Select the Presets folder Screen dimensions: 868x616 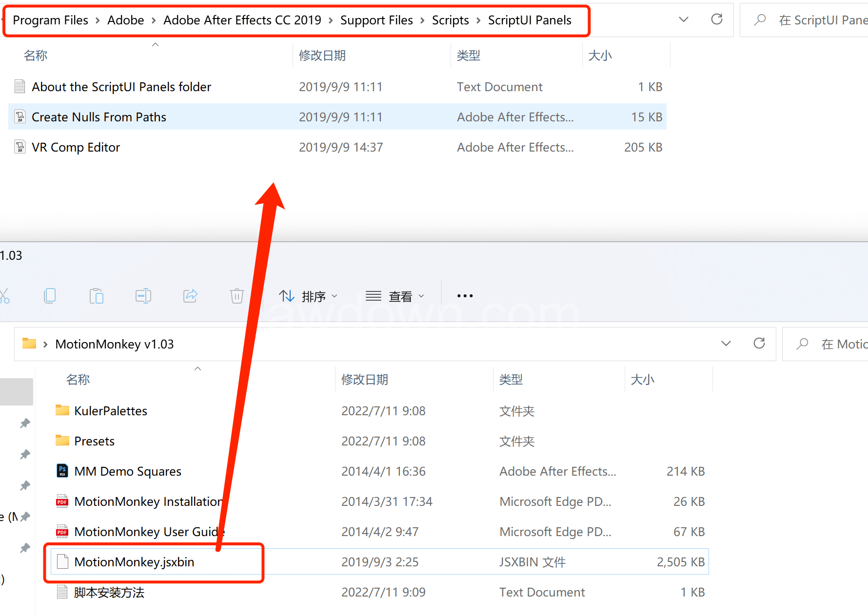(x=94, y=441)
